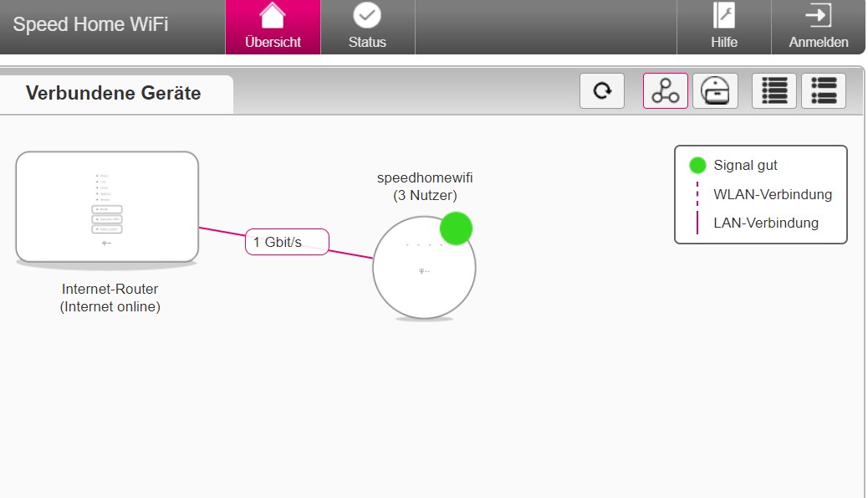Select the speedhomewifi node circle

[424, 268]
